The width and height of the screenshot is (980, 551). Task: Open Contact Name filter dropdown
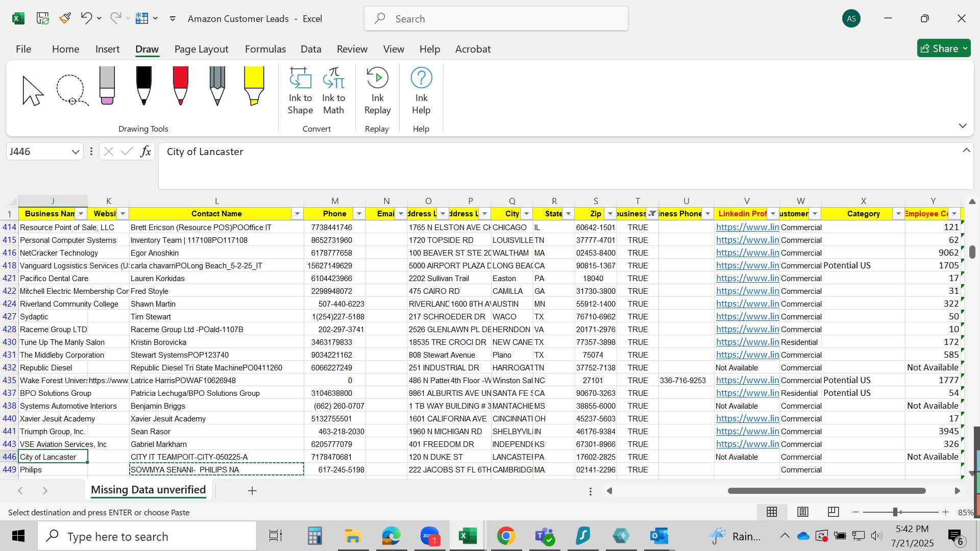pos(297,214)
